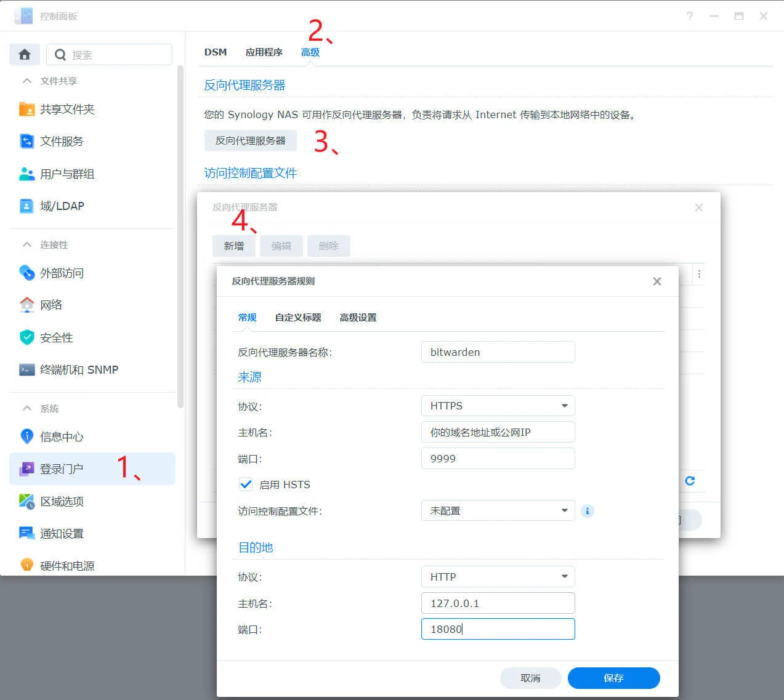This screenshot has width=784, height=700.
Task: Click the 保存 save button
Action: [613, 678]
